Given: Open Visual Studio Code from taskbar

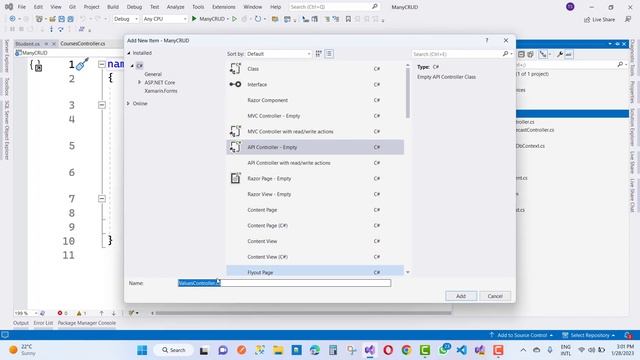Looking at the screenshot, I should [462, 350].
